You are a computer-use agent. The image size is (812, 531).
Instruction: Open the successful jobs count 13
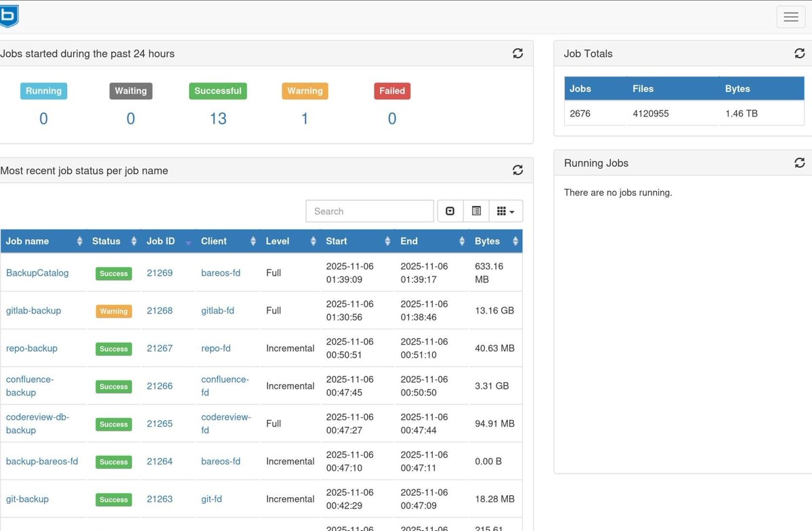coord(218,119)
